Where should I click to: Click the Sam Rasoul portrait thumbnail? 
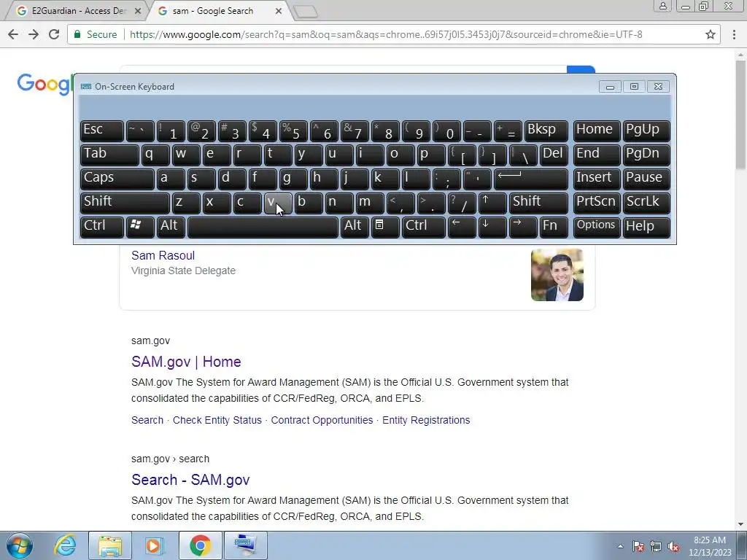pyautogui.click(x=557, y=275)
